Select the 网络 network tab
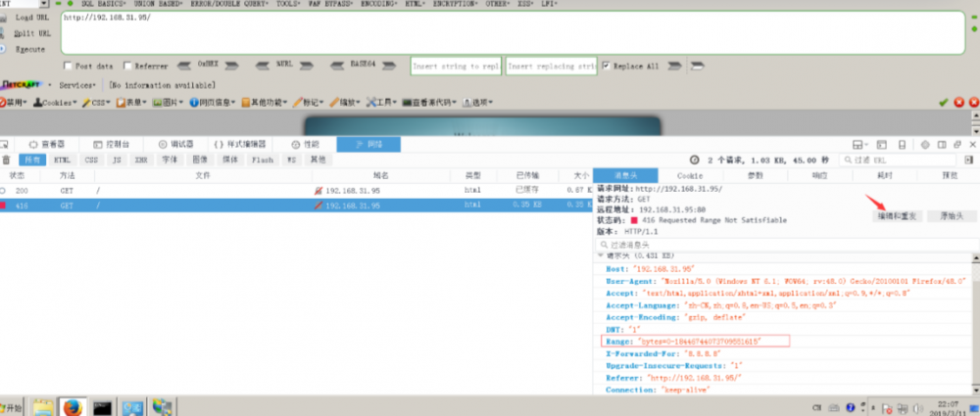Image resolution: width=980 pixels, height=416 pixels. click(x=368, y=144)
